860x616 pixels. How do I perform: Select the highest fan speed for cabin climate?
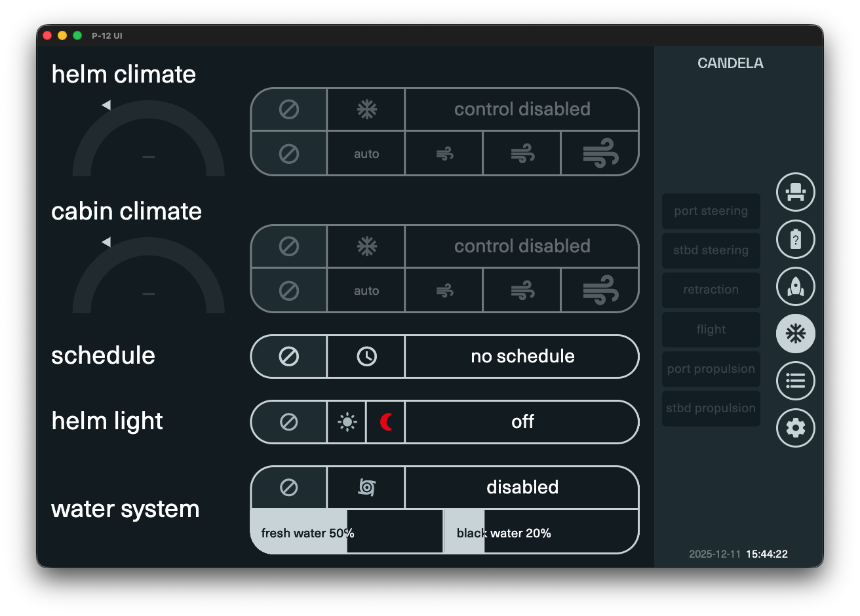(600, 290)
